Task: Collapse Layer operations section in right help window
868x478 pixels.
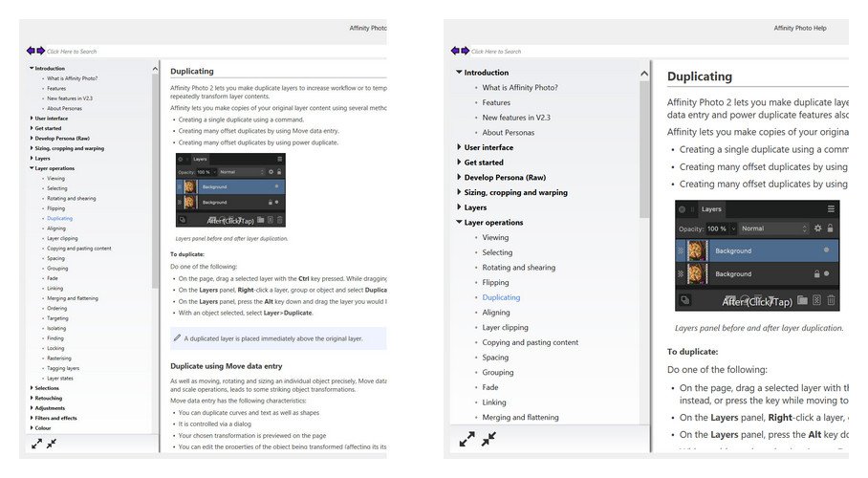Action: coord(459,222)
